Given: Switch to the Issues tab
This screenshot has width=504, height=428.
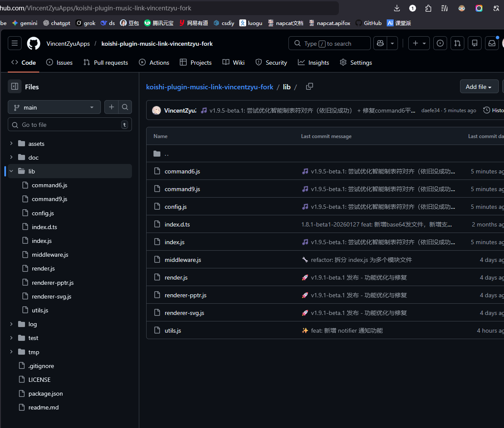Looking at the screenshot, I should coord(59,63).
